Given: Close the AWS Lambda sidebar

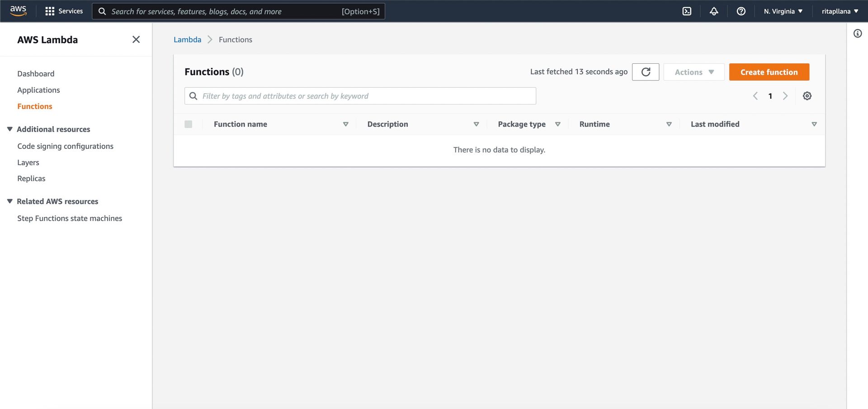Looking at the screenshot, I should pos(136,39).
